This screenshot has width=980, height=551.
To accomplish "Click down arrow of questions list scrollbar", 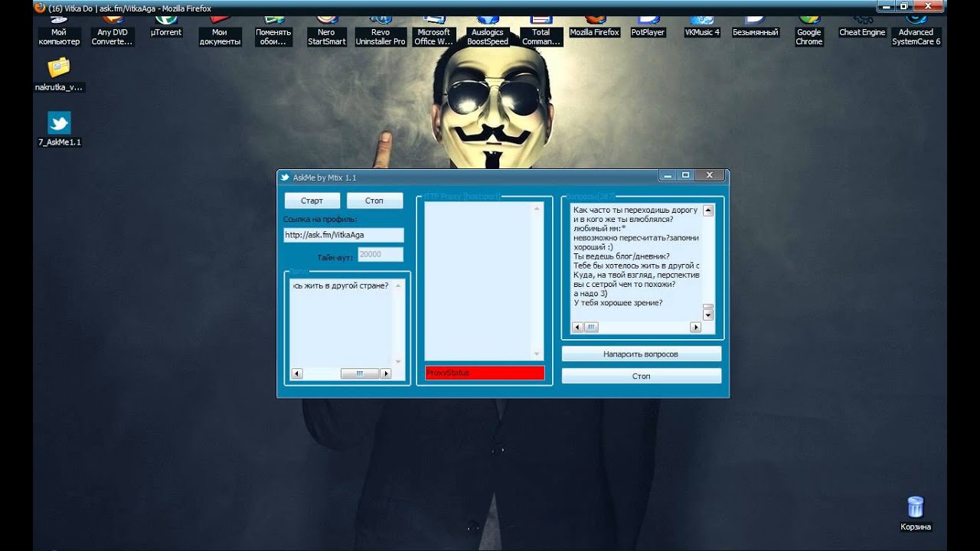I will click(x=708, y=315).
